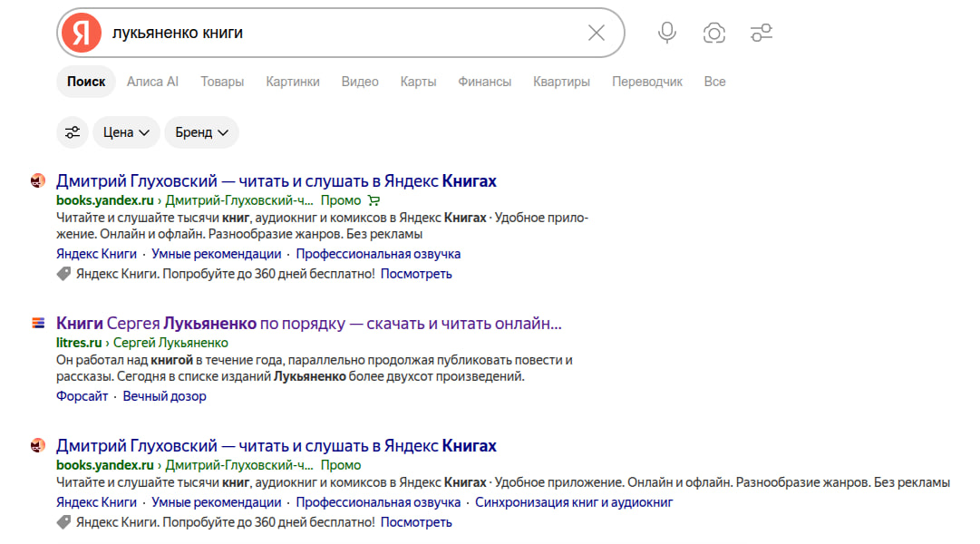Switch to the Картинки tab
Image resolution: width=980 pixels, height=544 pixels.
pyautogui.click(x=293, y=82)
